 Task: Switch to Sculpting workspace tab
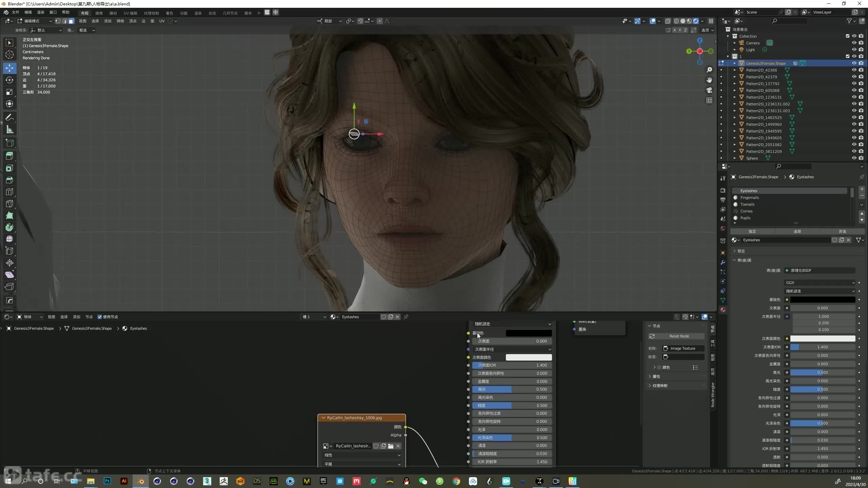coord(113,13)
